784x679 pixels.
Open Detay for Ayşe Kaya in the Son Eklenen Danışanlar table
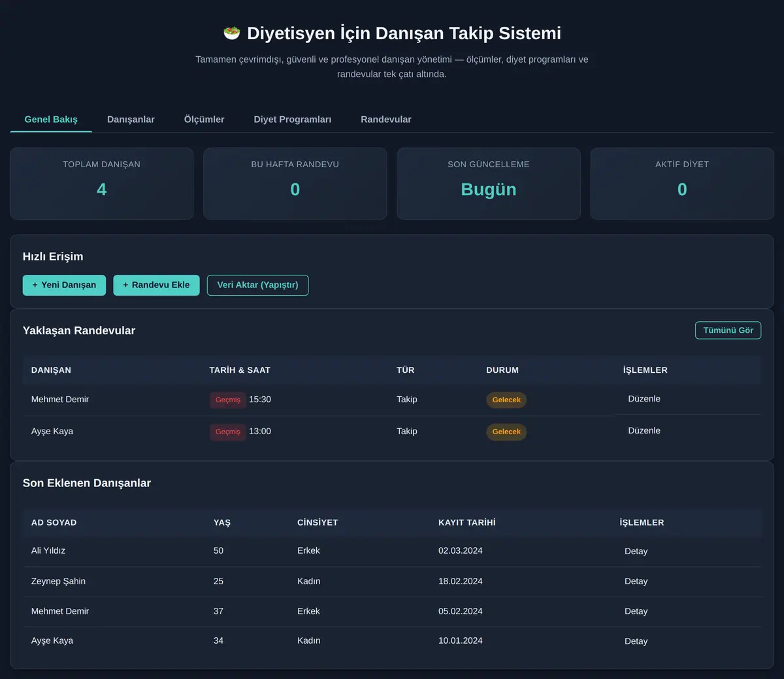[x=636, y=641]
